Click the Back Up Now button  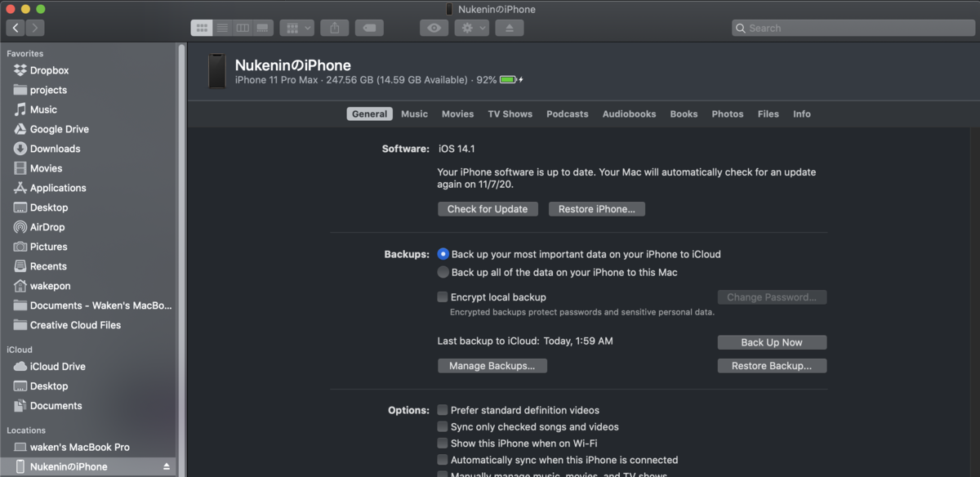point(772,342)
